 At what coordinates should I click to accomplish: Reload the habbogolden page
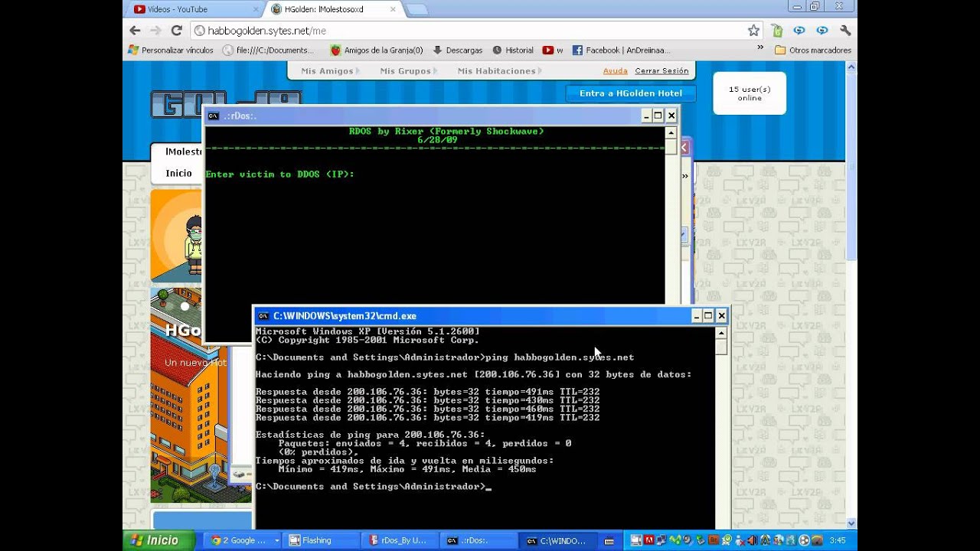tap(176, 31)
